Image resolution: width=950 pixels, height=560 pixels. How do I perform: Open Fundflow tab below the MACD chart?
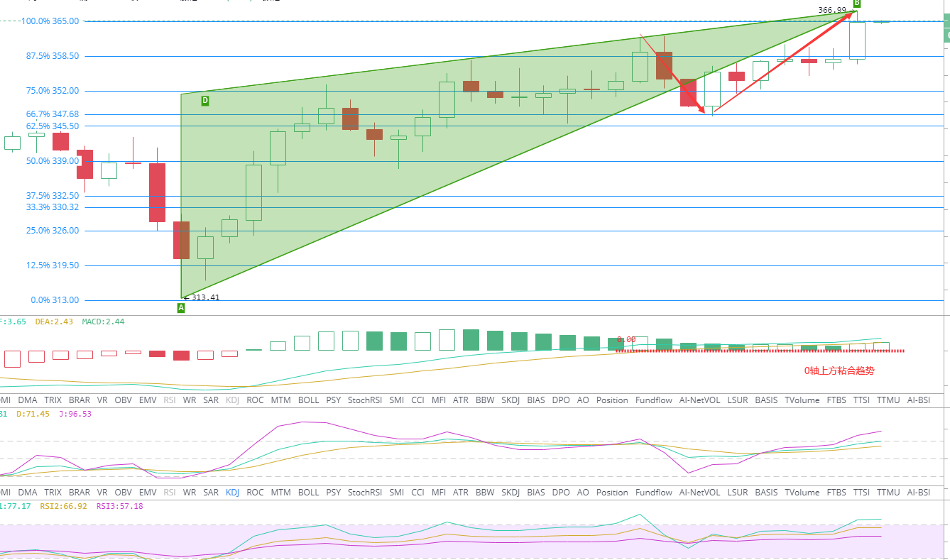click(654, 400)
